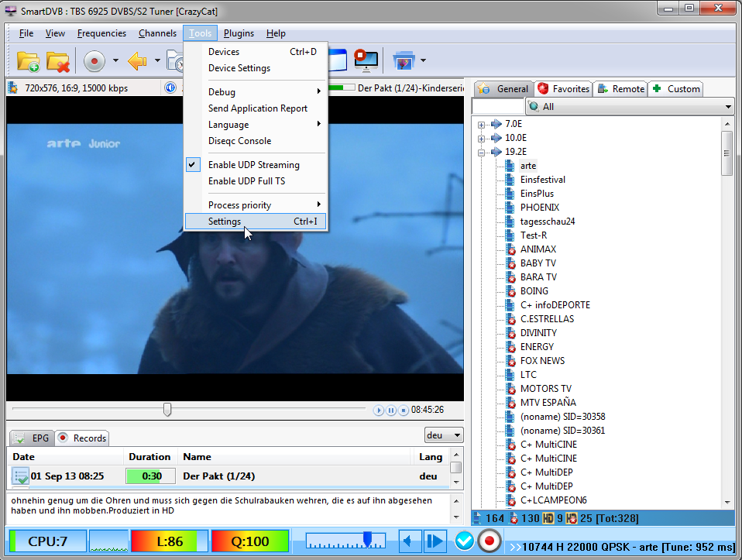The width and height of the screenshot is (742, 560).
Task: Expand the 10.0E satellite node
Action: (481, 138)
